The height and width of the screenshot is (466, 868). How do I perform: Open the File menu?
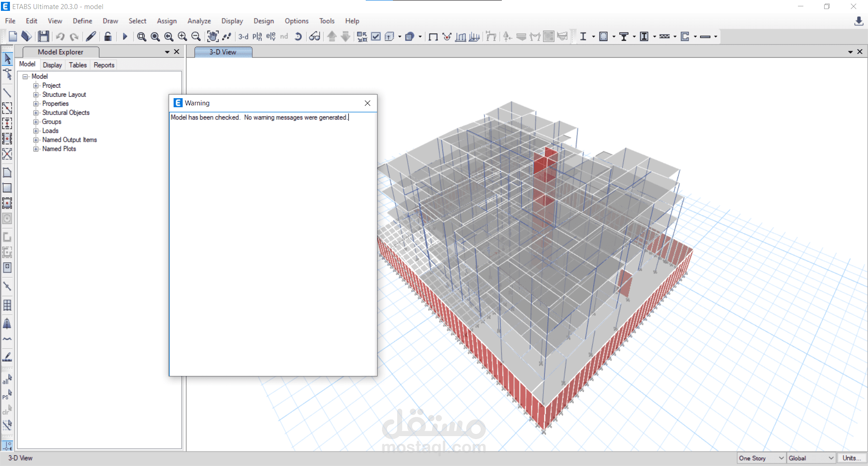(10, 21)
